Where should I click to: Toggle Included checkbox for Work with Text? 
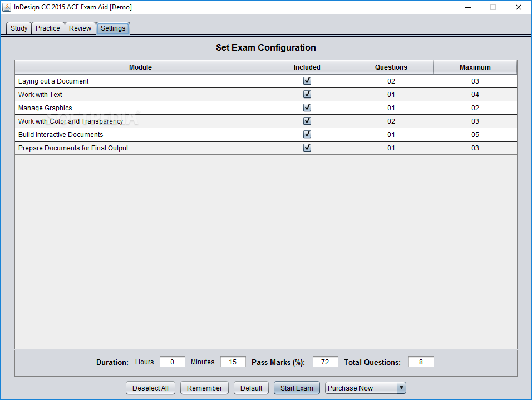307,94
